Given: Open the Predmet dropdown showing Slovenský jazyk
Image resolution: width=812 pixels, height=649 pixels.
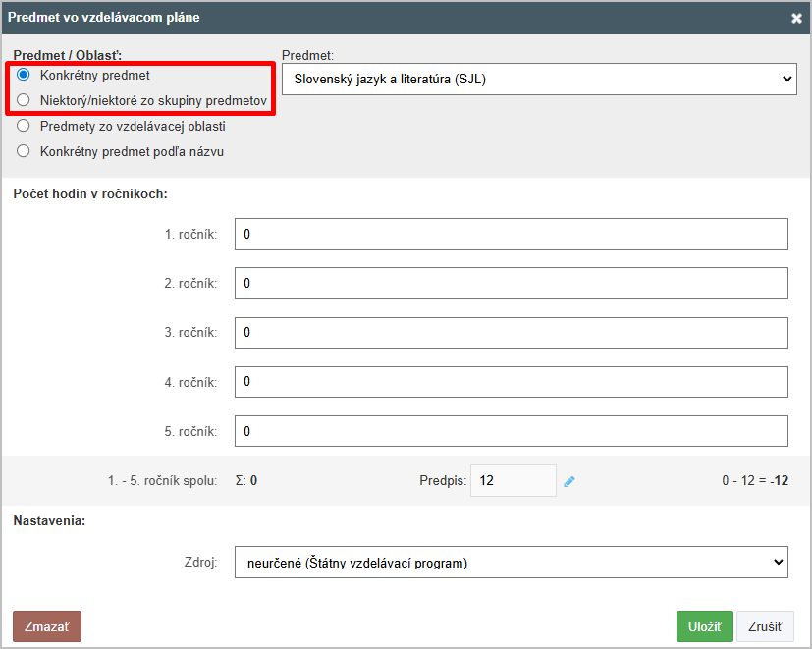Looking at the screenshot, I should [539, 80].
